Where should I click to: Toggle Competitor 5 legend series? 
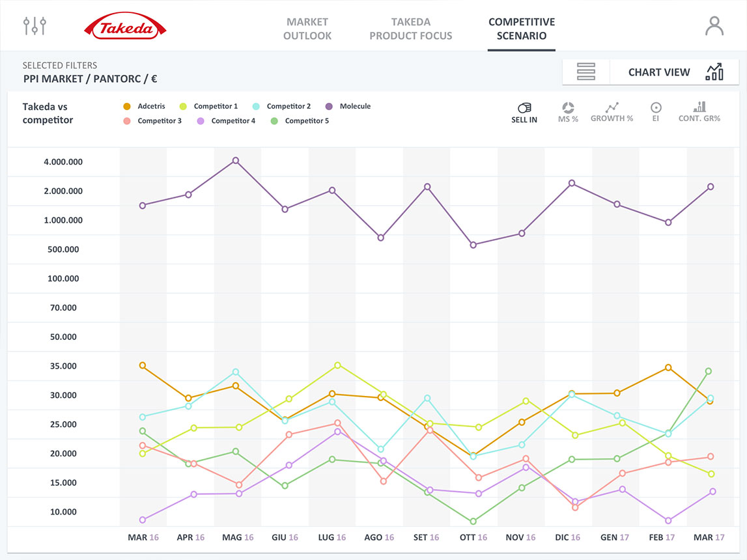[300, 121]
